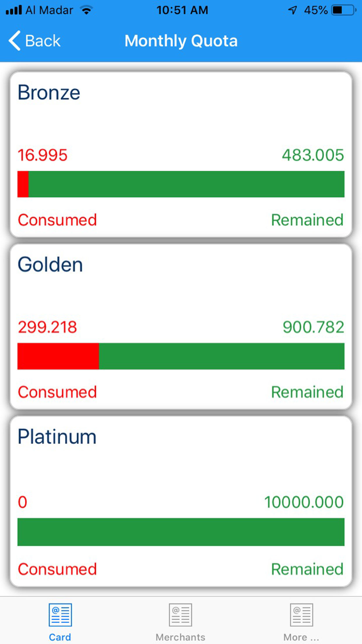Select the Card tab label
The width and height of the screenshot is (362, 644).
click(x=60, y=637)
